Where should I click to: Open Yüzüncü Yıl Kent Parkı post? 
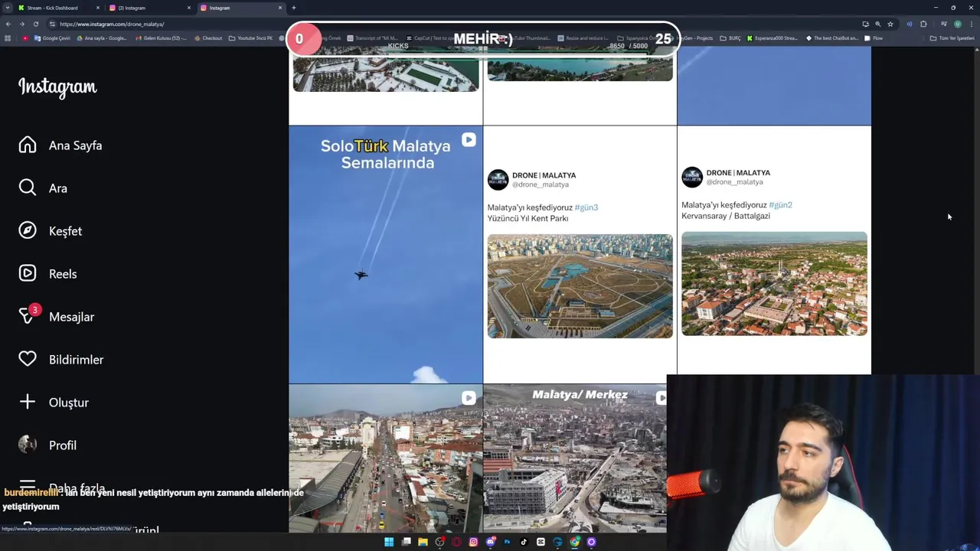[x=580, y=255]
